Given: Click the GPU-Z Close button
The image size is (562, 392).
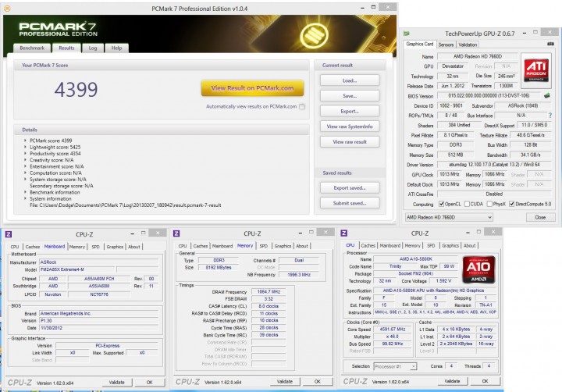Looking at the screenshot, I should (x=540, y=217).
